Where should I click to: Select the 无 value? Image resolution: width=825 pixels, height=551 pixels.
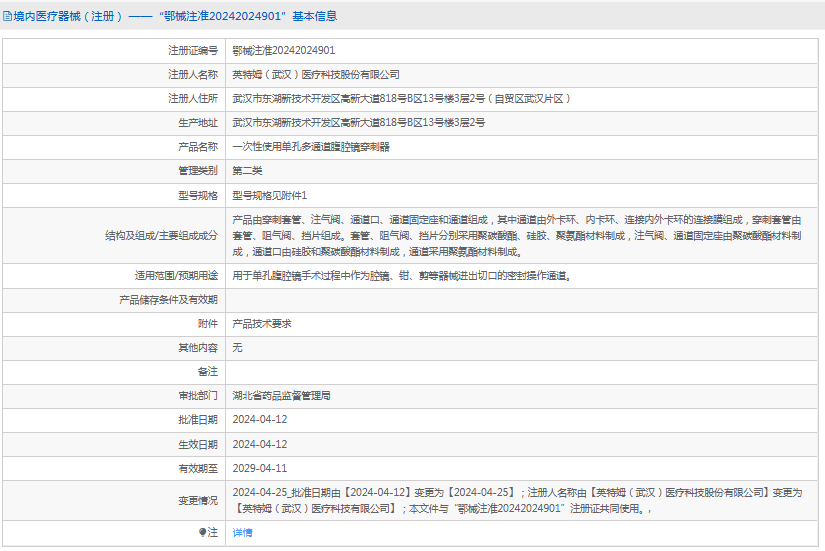[x=237, y=348]
